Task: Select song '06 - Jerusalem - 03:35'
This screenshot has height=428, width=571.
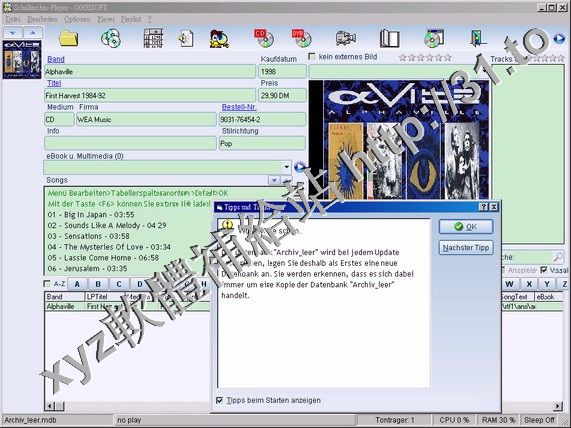Action: tap(87, 268)
